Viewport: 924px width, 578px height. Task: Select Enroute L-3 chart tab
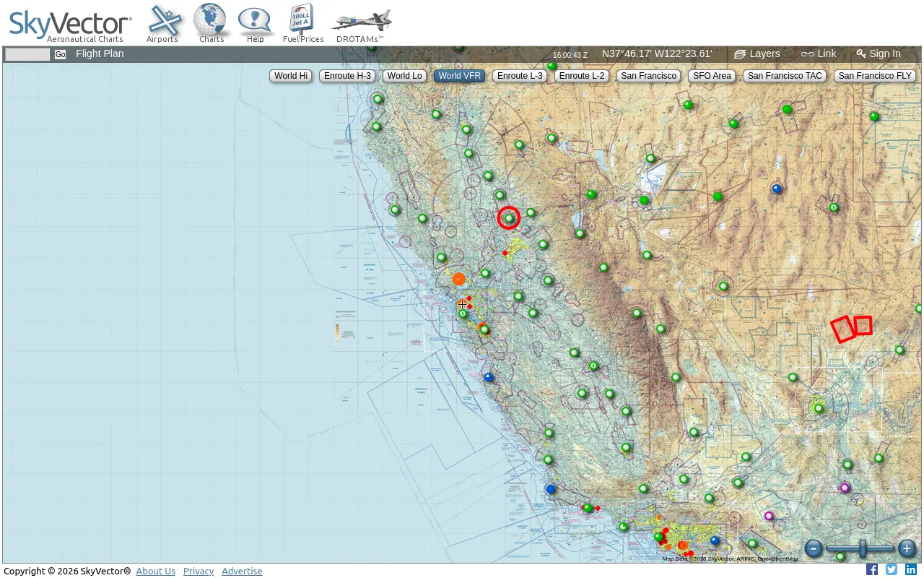pos(520,76)
